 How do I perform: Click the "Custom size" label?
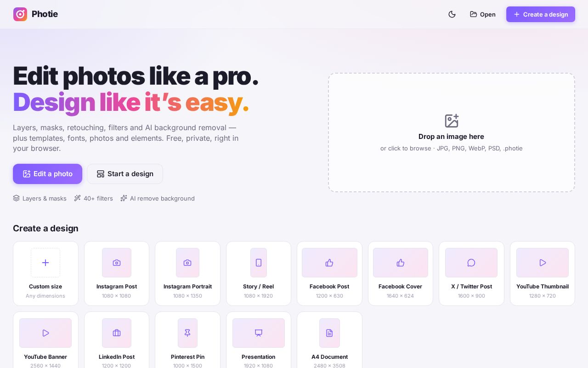click(45, 287)
